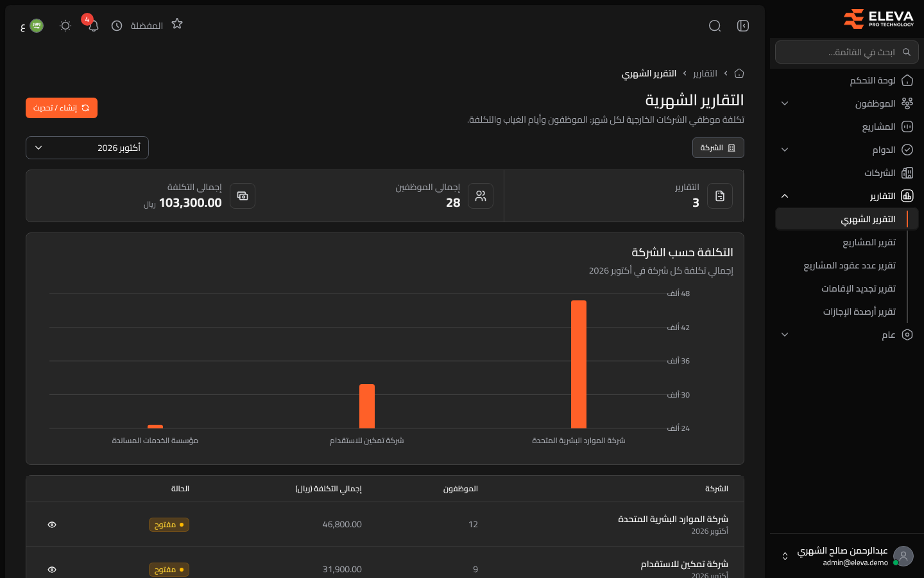
Task: Expand the الدوام sidebar submenu chevron
Action: pyautogui.click(x=785, y=150)
